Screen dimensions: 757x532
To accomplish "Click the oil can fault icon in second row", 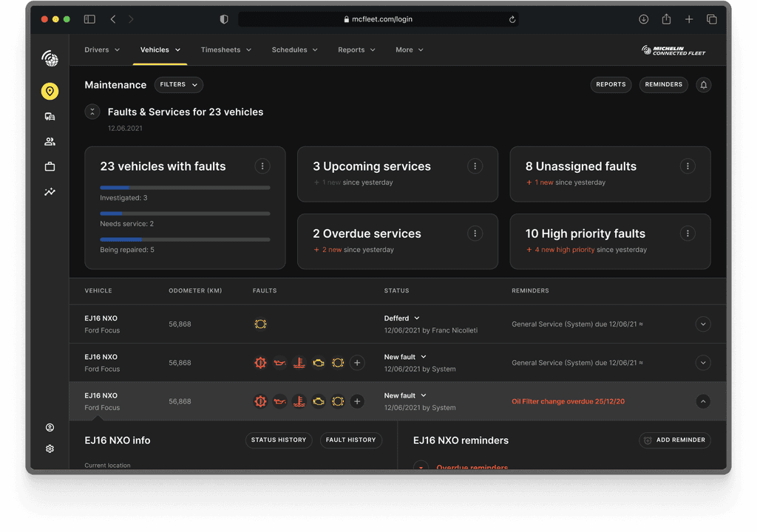I will tap(279, 363).
